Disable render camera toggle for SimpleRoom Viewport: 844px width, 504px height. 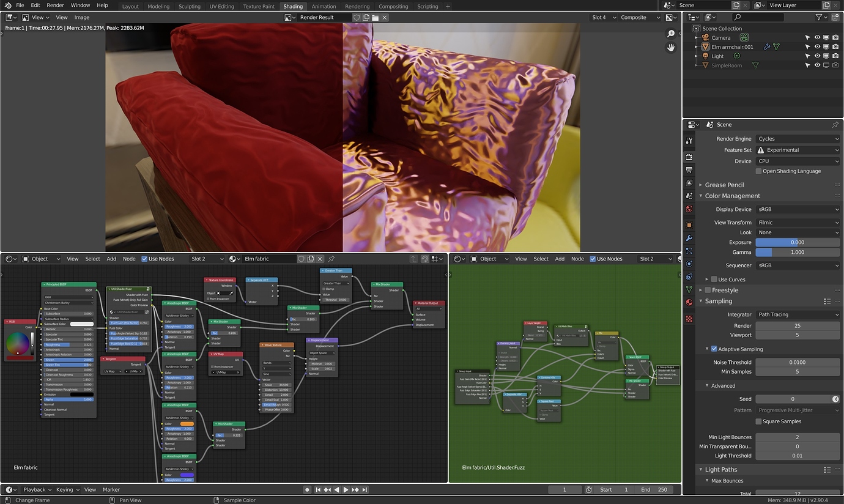pos(835,65)
